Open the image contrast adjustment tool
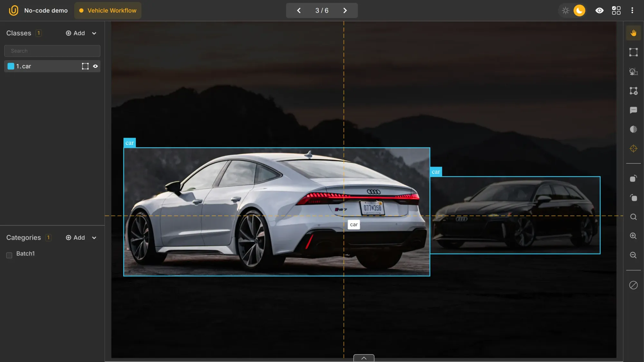 click(633, 129)
